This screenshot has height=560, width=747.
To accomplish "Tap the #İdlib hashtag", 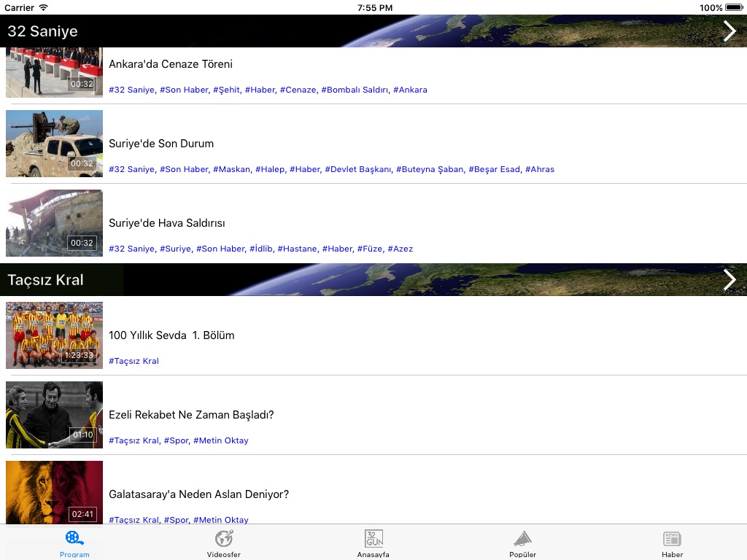I will click(x=261, y=249).
